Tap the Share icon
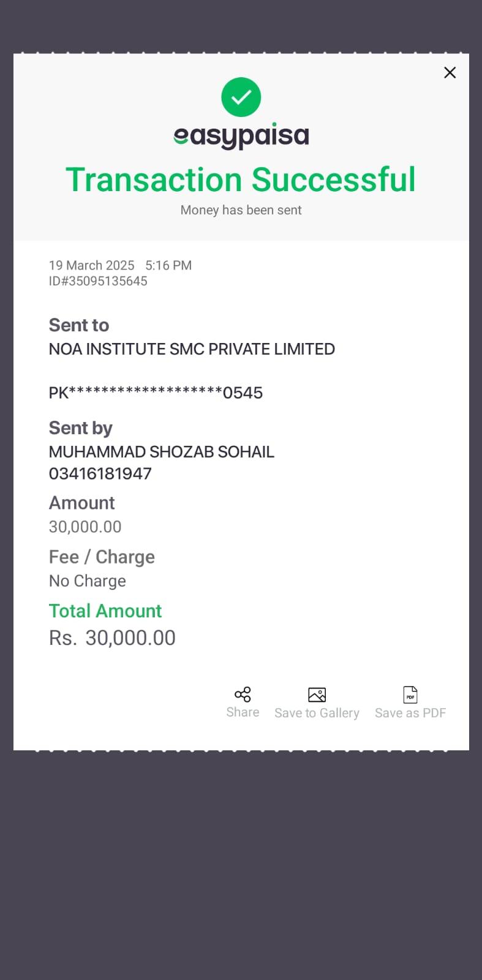The width and height of the screenshot is (482, 980). 243,694
